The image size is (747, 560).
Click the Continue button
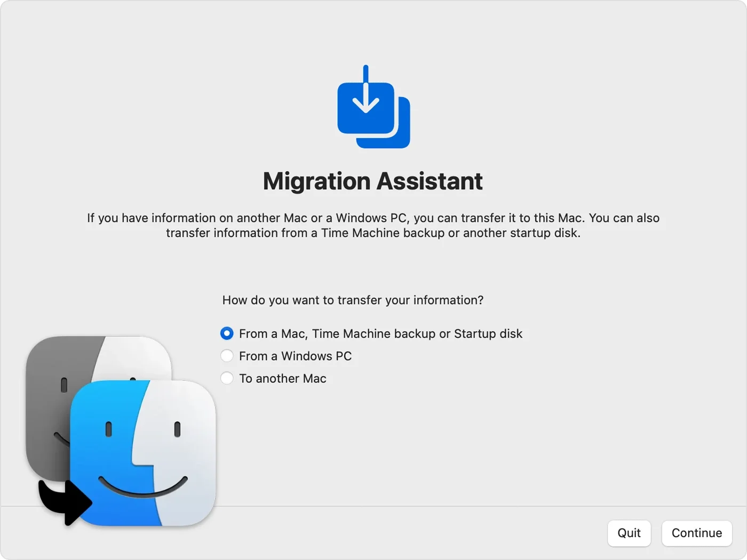click(x=697, y=533)
